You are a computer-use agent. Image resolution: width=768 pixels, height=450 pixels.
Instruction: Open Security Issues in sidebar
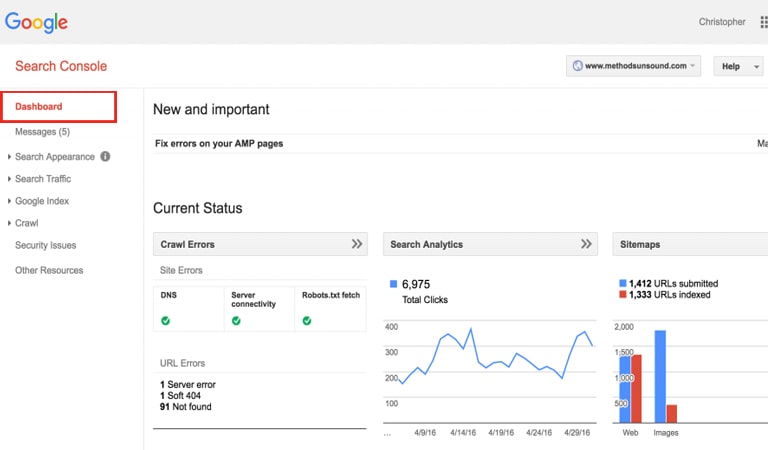(46, 245)
